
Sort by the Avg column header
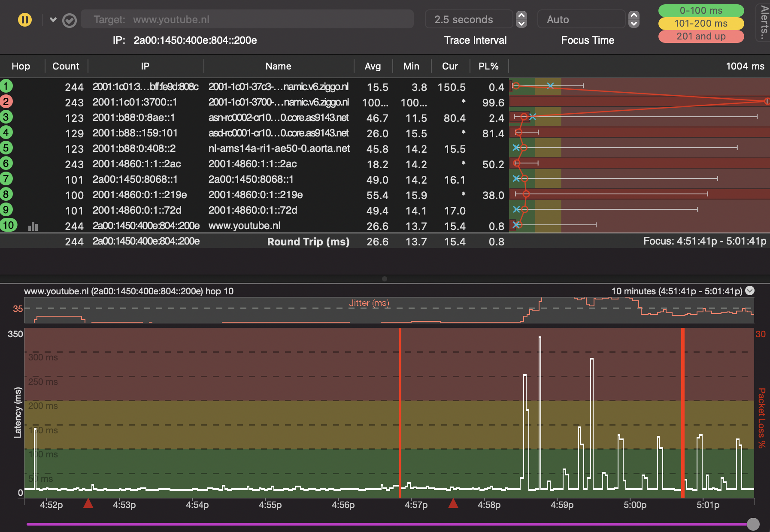(373, 66)
